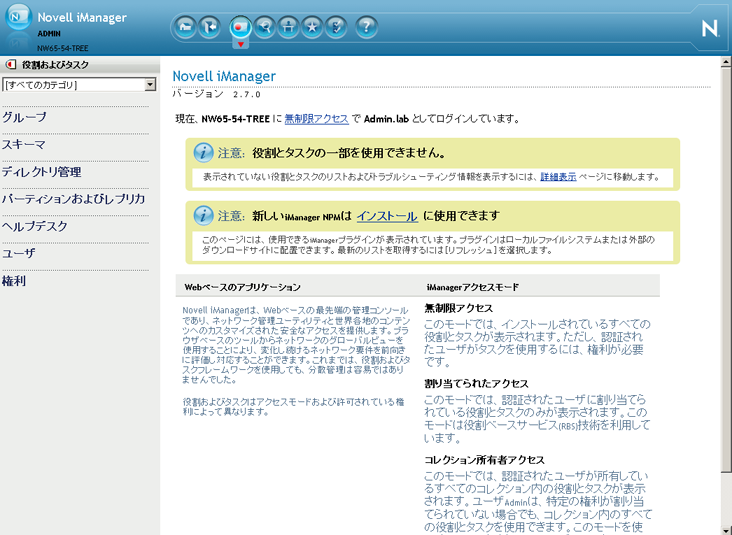Click the Exit (logout) door icon
Image resolution: width=732 pixels, height=535 pixels.
click(x=209, y=27)
